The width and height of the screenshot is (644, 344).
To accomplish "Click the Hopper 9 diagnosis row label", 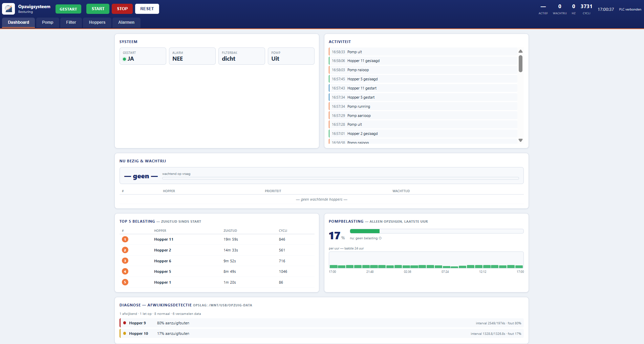I will [x=137, y=323].
